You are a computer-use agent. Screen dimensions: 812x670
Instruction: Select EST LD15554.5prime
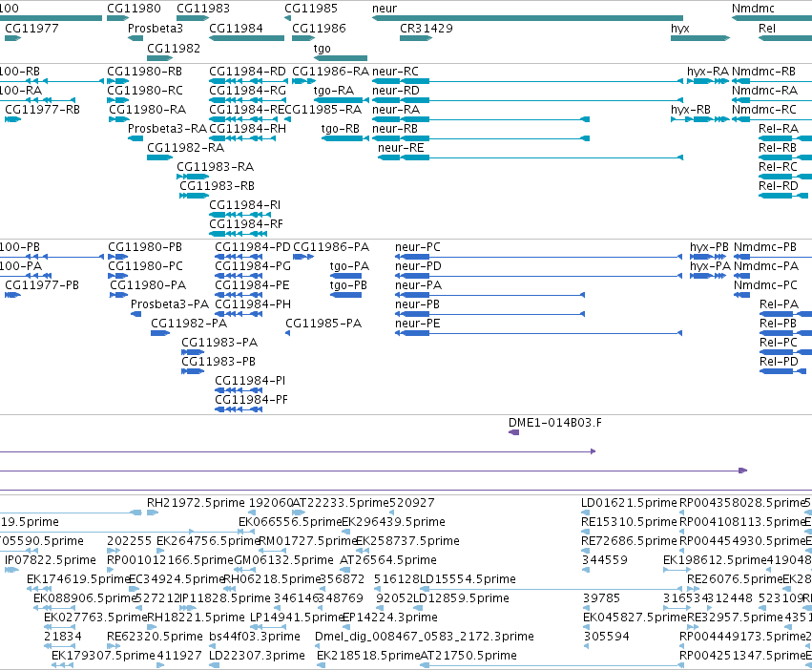tap(468, 579)
